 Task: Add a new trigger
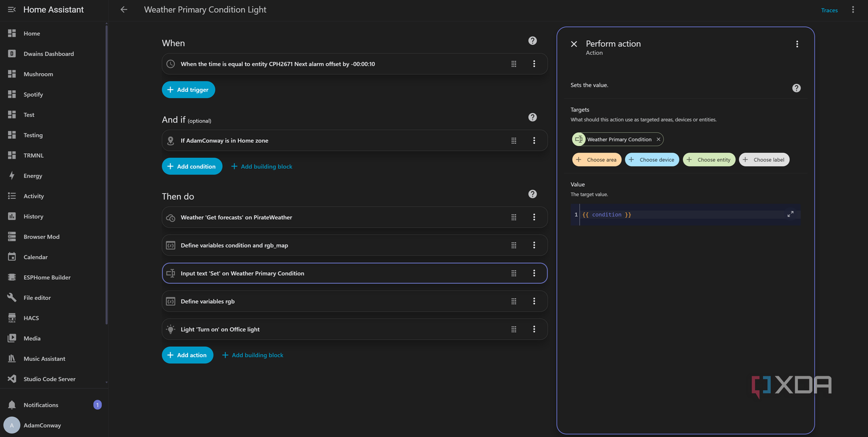coord(189,90)
